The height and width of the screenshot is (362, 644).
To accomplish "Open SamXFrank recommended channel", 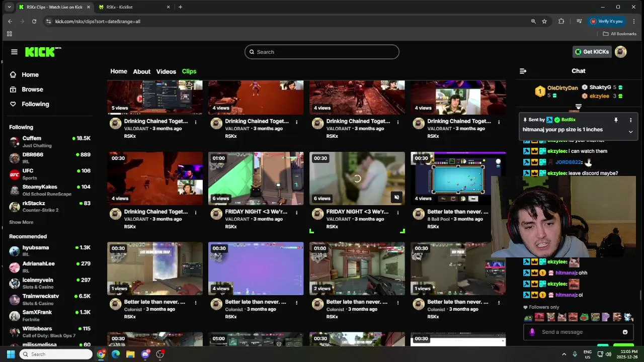I will point(50,316).
